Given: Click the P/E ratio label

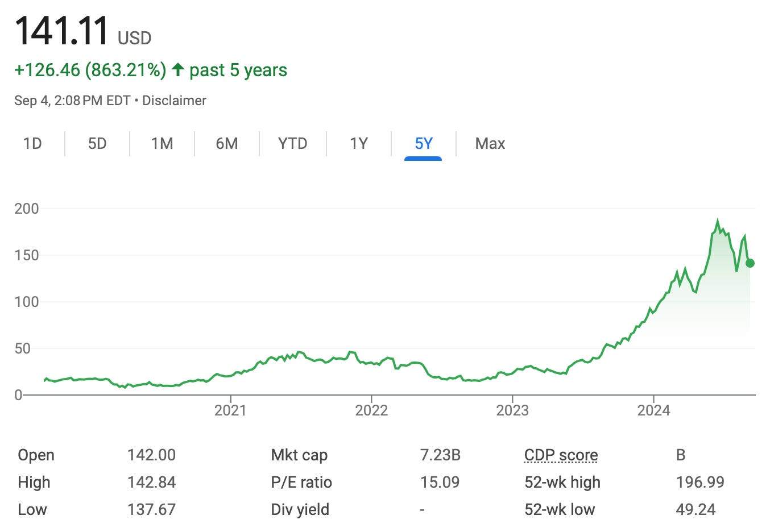Looking at the screenshot, I should (301, 483).
